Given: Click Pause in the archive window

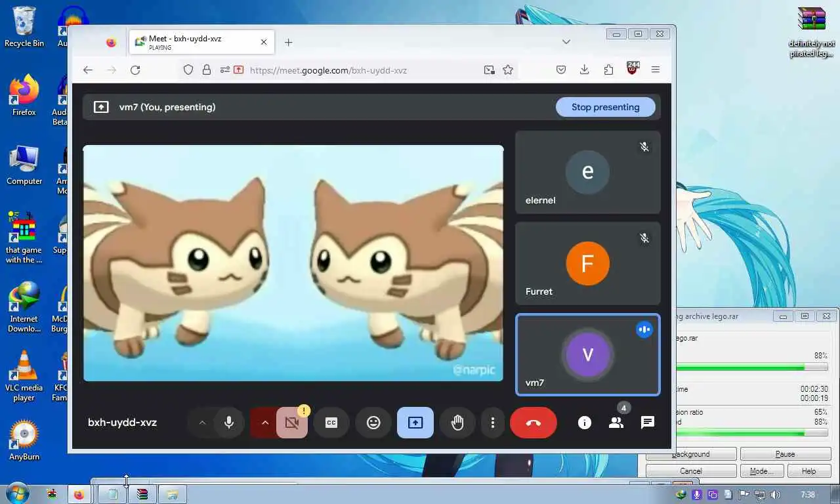Looking at the screenshot, I should (786, 454).
